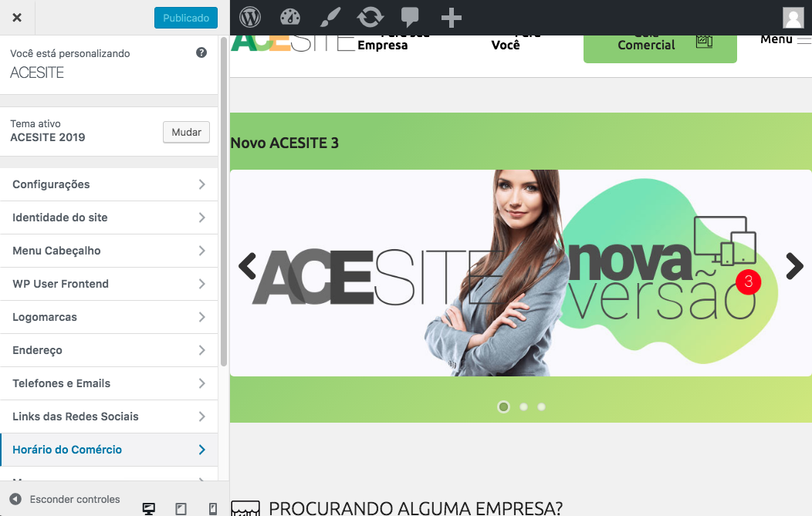Open the Logomarcas section
Screen dimensions: 812x516
(x=109, y=317)
